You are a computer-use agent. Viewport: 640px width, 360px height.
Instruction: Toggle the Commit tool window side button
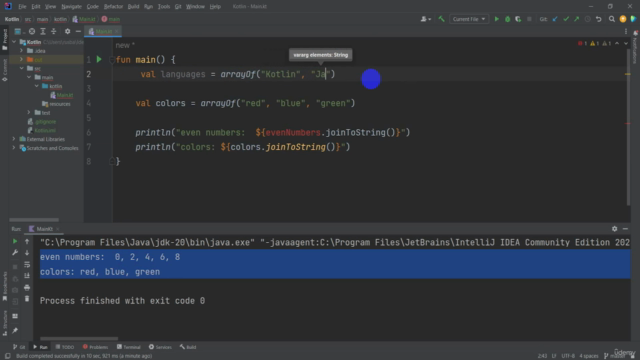4,70
